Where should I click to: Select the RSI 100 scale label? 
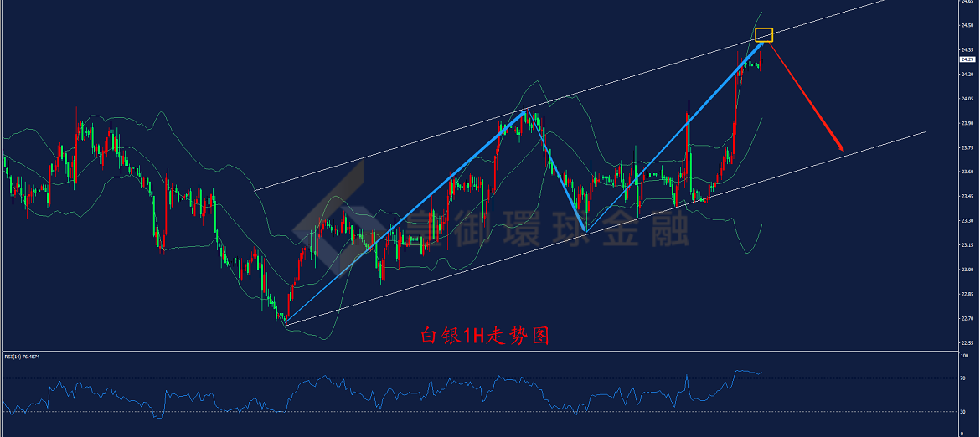click(965, 356)
